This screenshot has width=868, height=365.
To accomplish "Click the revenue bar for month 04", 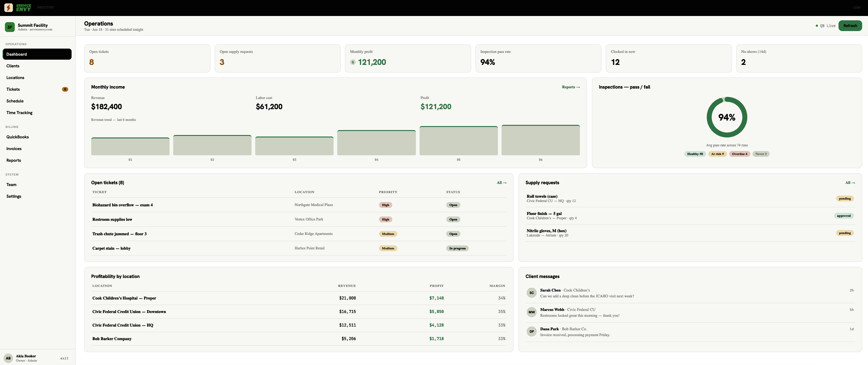I will pos(376,143).
